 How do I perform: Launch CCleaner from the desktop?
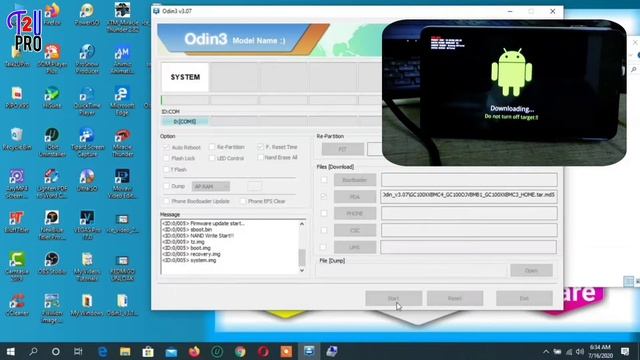17,304
